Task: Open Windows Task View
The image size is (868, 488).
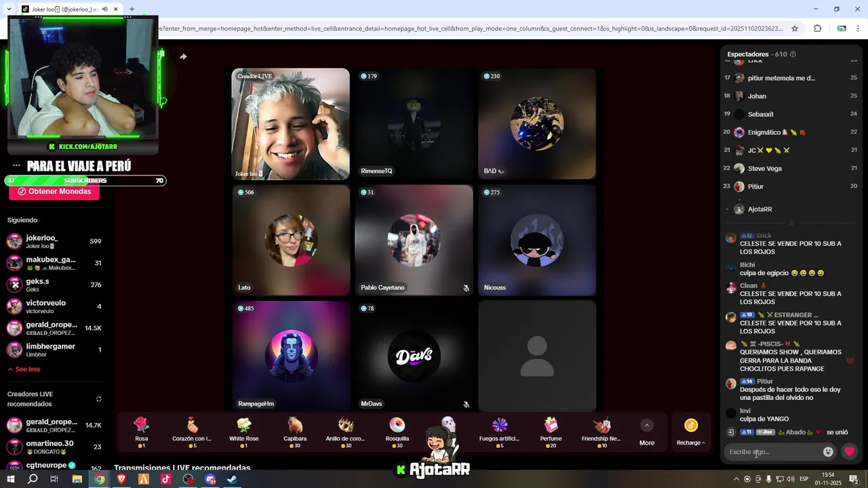Action: coord(54,479)
